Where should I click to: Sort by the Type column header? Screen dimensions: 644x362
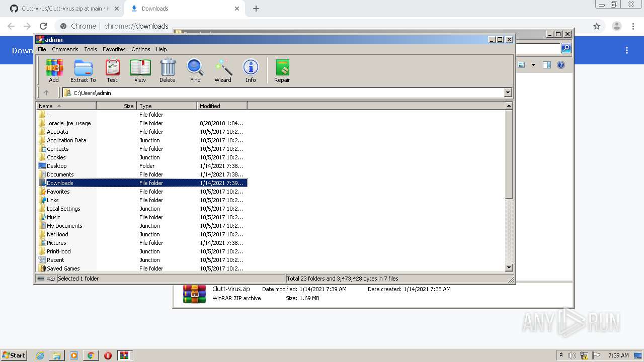point(167,106)
